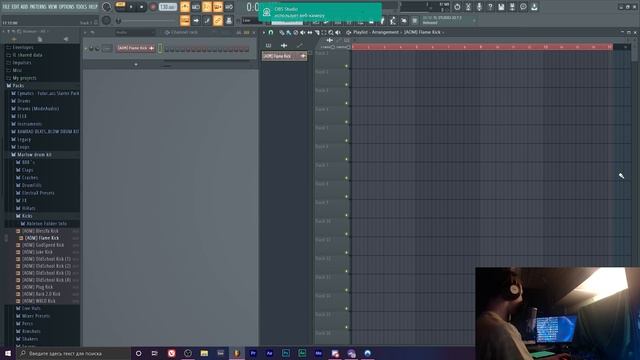Click the undo history circular arrow icon
Image resolution: width=640 pixels, height=360 pixels.
coord(457,7)
